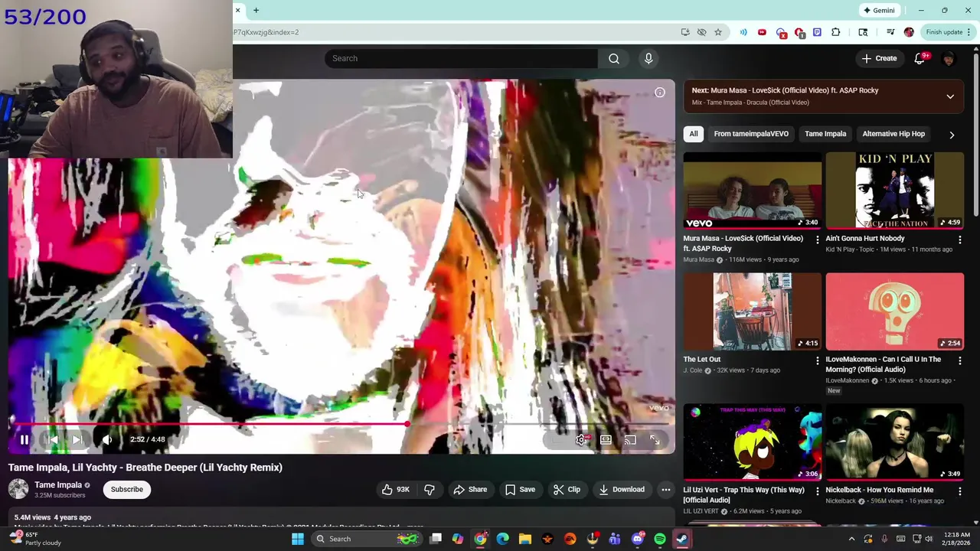Viewport: 980px width, 551px height.
Task: Subscribe to Tame Impala channel
Action: pos(127,490)
